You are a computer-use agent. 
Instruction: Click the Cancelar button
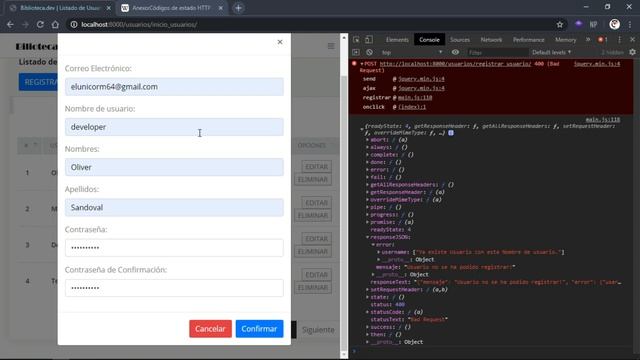coord(210,329)
